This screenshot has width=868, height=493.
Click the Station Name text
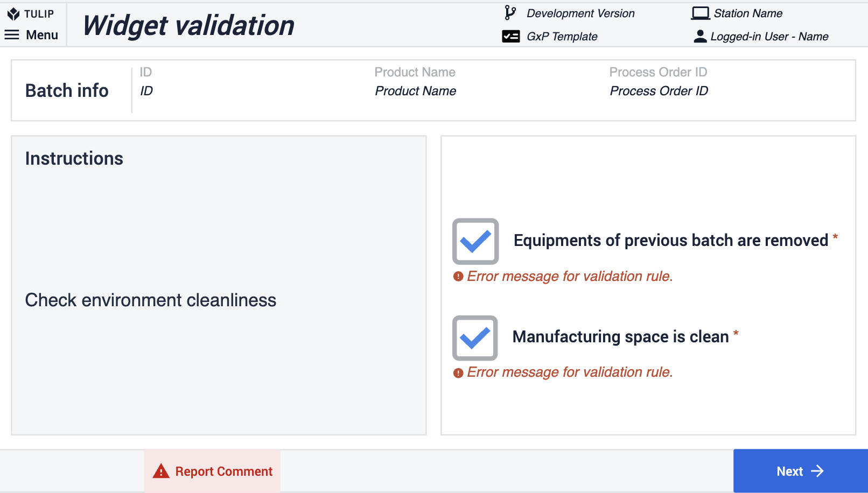point(748,13)
